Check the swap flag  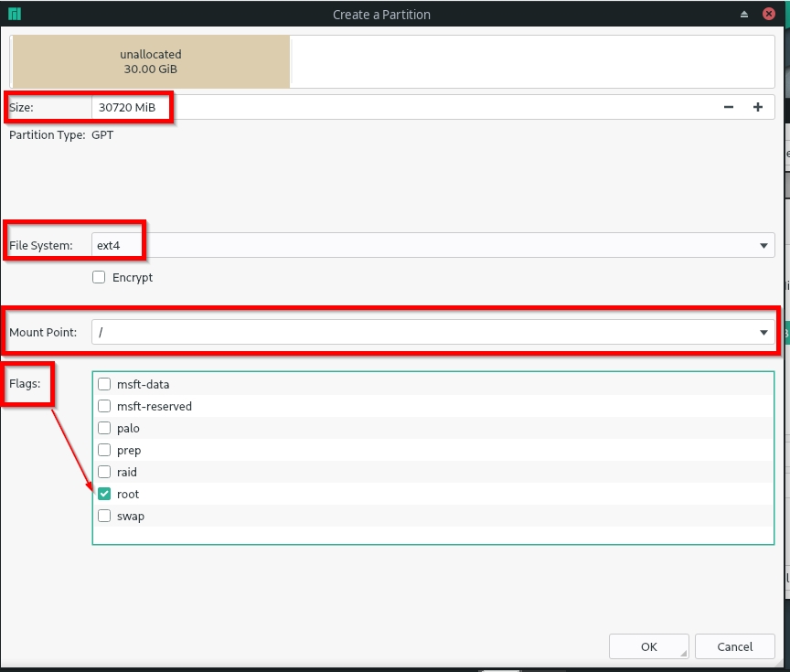104,516
